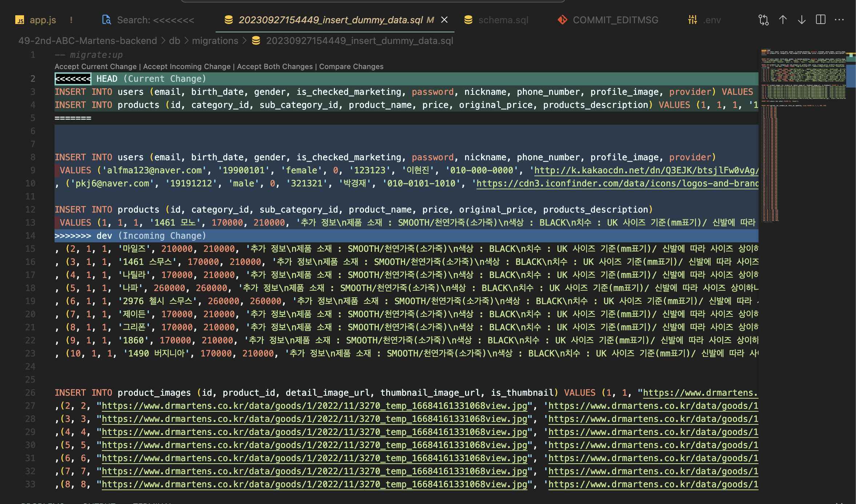Image resolution: width=856 pixels, height=504 pixels.
Task: Click Compare Changes codelens link
Action: pos(351,66)
